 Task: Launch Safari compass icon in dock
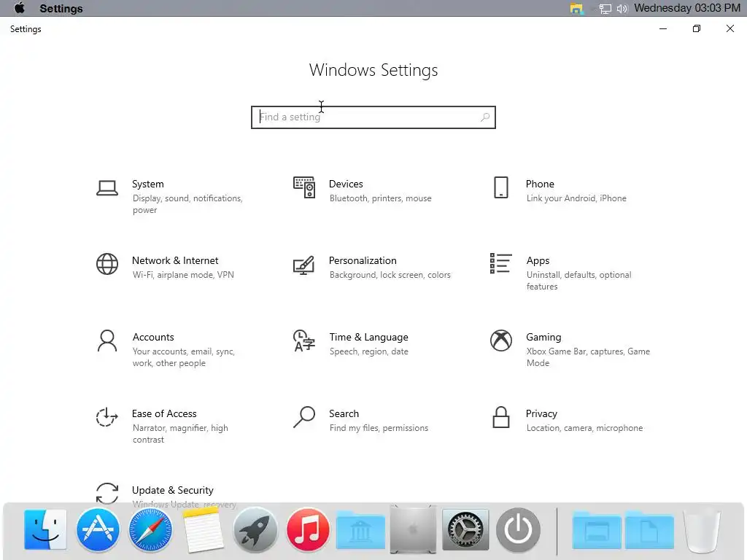pos(150,530)
